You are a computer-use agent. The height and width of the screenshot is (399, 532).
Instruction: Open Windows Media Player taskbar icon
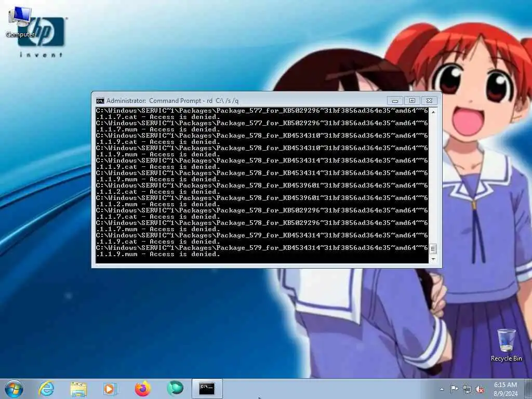(x=110, y=389)
